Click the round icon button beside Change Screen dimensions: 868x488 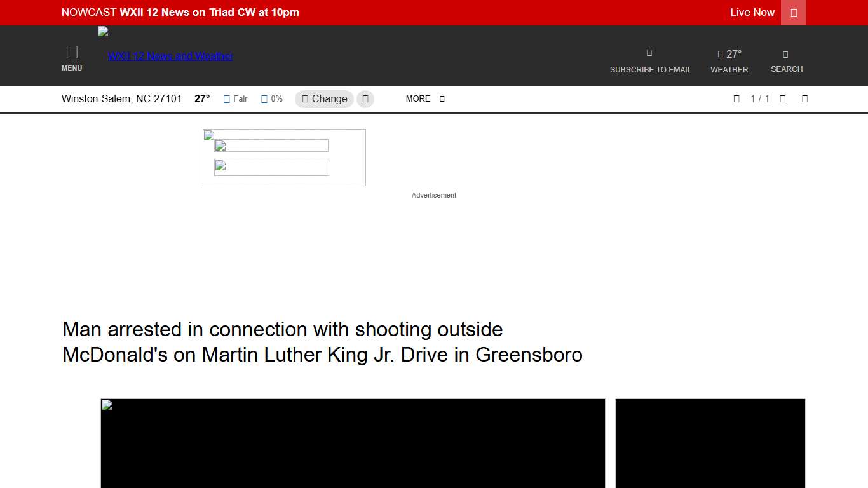click(x=365, y=99)
